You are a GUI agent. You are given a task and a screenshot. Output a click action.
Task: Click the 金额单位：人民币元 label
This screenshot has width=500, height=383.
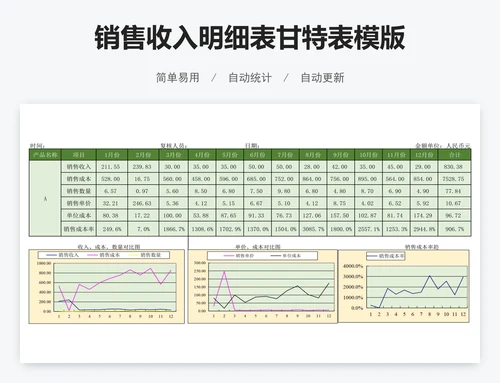[443, 146]
